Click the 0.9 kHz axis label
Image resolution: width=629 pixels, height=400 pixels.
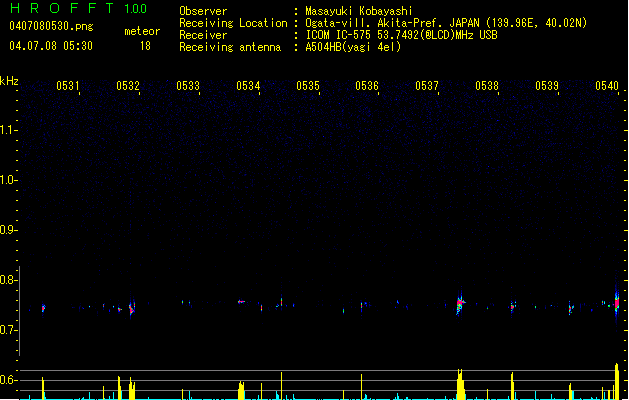(8, 230)
